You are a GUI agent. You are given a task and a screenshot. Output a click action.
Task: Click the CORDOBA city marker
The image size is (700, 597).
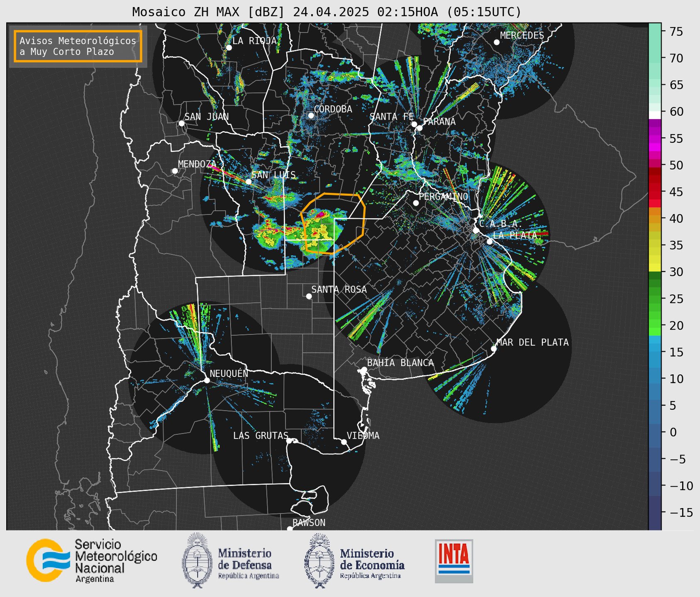(311, 115)
